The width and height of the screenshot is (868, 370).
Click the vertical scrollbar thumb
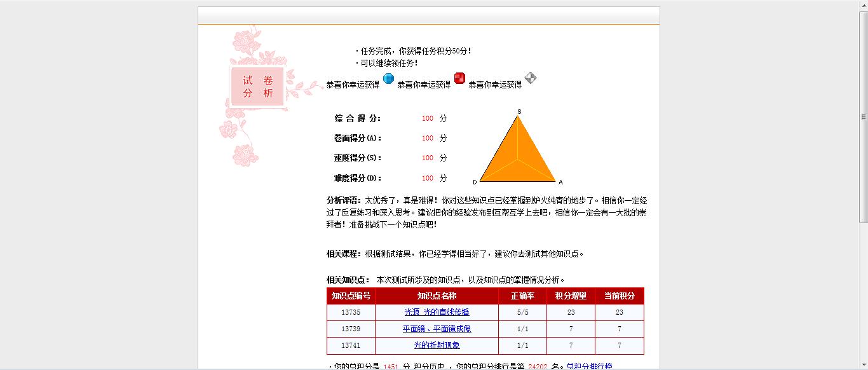(863, 117)
